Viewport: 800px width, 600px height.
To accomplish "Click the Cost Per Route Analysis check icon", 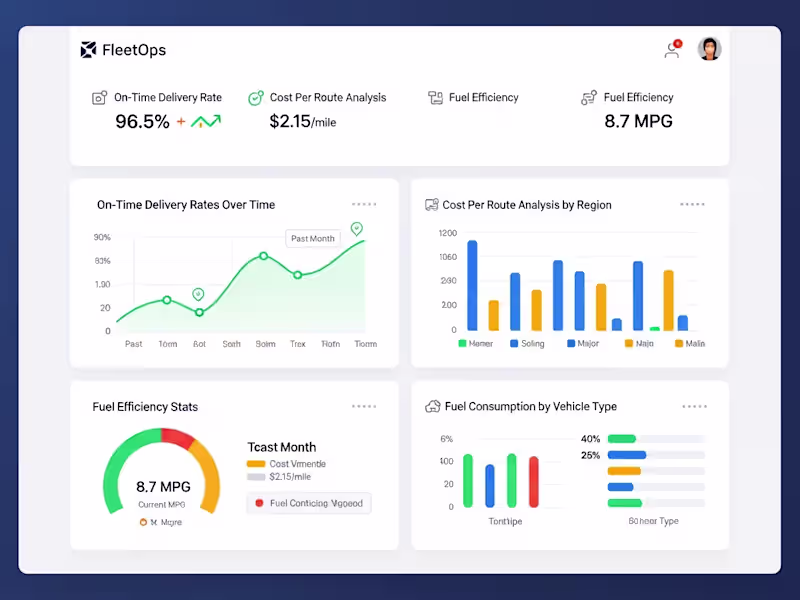I will [x=256, y=97].
